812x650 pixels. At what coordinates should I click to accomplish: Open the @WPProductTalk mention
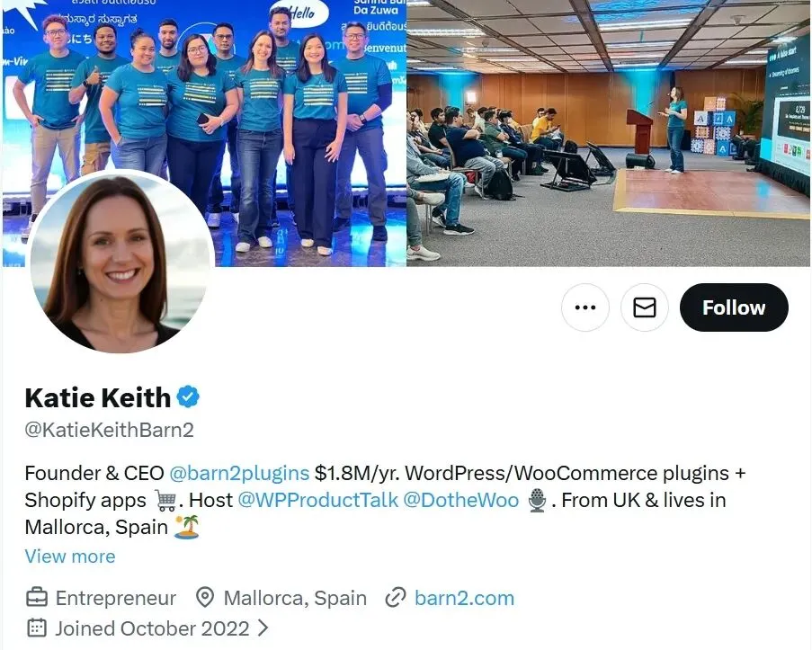[x=318, y=500]
